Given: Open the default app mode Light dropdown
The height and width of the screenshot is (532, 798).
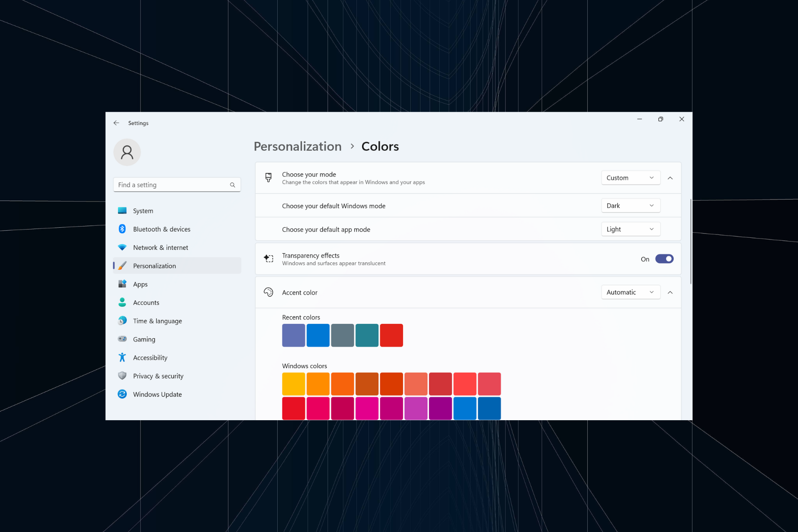Looking at the screenshot, I should tap(630, 229).
